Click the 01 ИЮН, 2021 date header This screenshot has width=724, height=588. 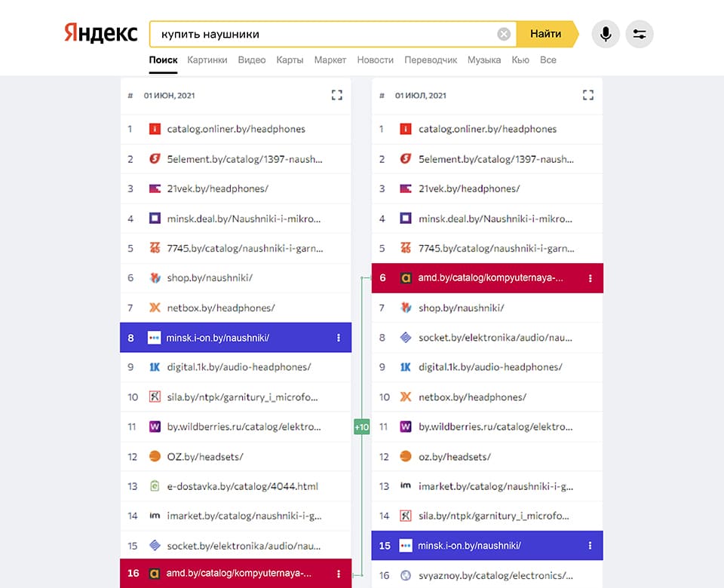tap(169, 96)
